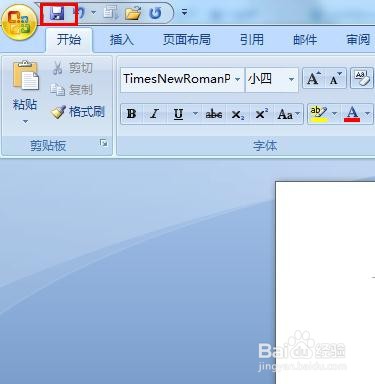Shrink the font size
375x384 pixels.
tap(335, 79)
